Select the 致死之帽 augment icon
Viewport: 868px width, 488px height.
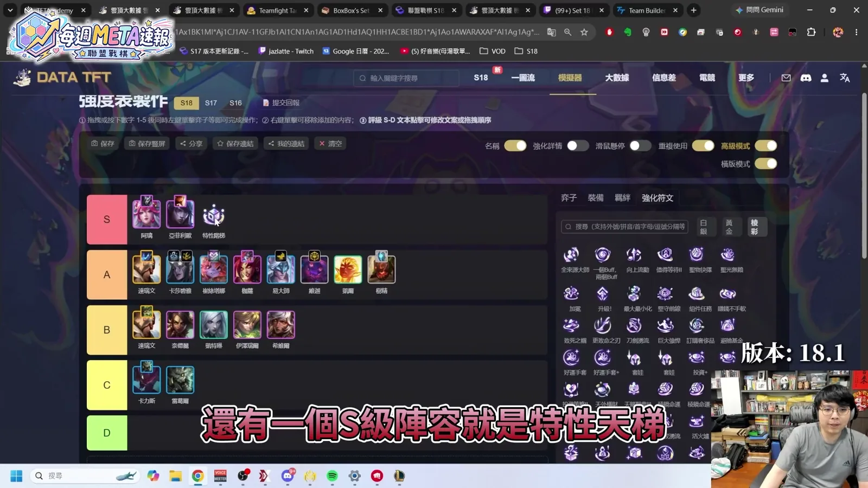click(571, 325)
